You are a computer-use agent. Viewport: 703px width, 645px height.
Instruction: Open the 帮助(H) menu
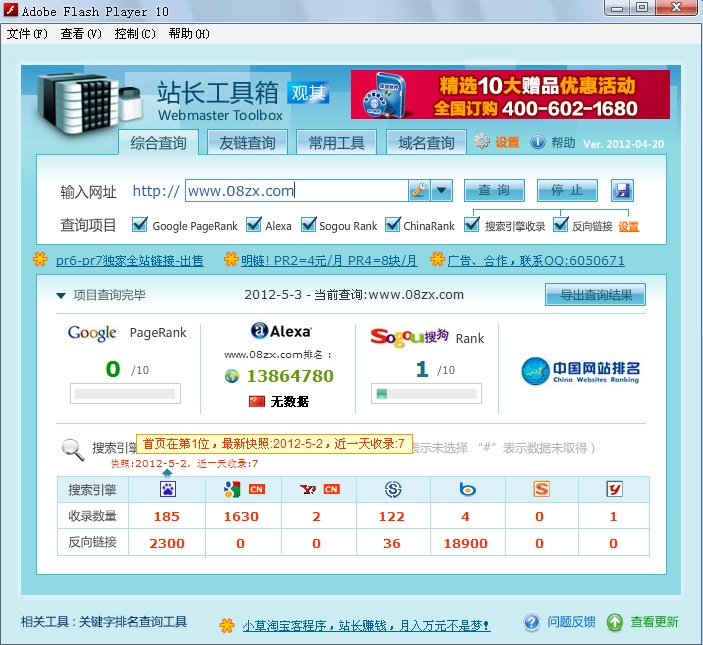coord(189,34)
